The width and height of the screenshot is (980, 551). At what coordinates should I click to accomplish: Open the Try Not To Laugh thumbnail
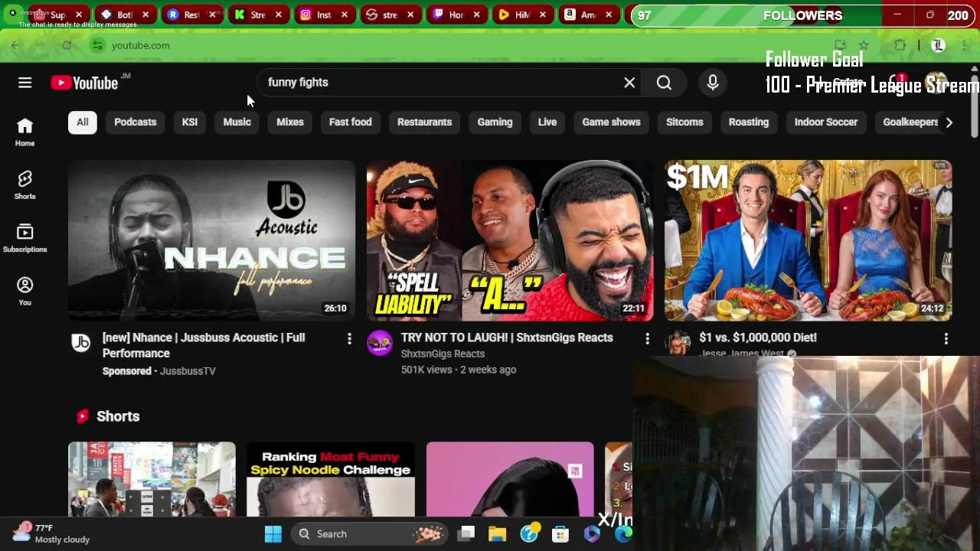pos(510,240)
